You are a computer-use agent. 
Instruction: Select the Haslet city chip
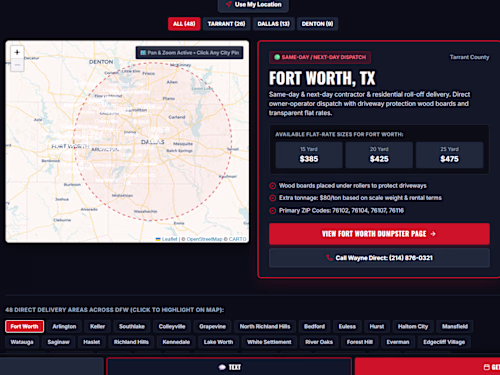click(x=92, y=342)
